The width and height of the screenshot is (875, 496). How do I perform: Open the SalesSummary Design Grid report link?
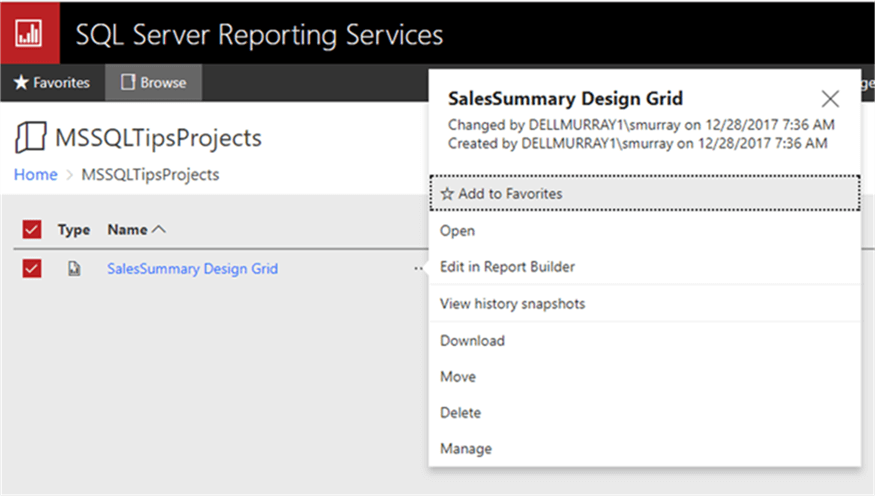click(x=193, y=269)
